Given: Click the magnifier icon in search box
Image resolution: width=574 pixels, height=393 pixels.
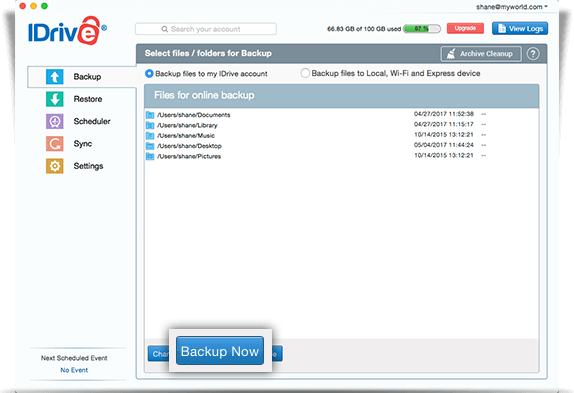Looking at the screenshot, I should click(165, 29).
